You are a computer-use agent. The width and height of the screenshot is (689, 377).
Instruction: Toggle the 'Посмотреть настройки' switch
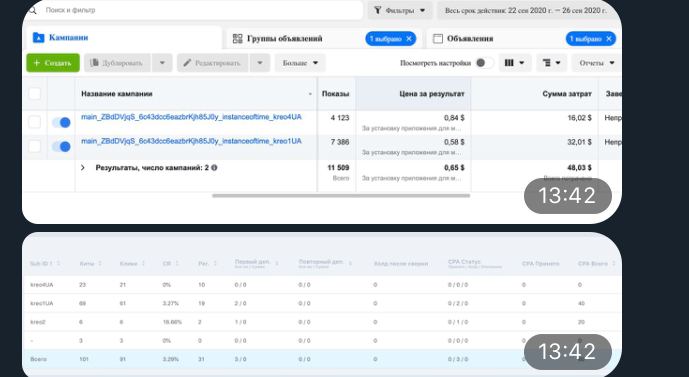(x=484, y=63)
